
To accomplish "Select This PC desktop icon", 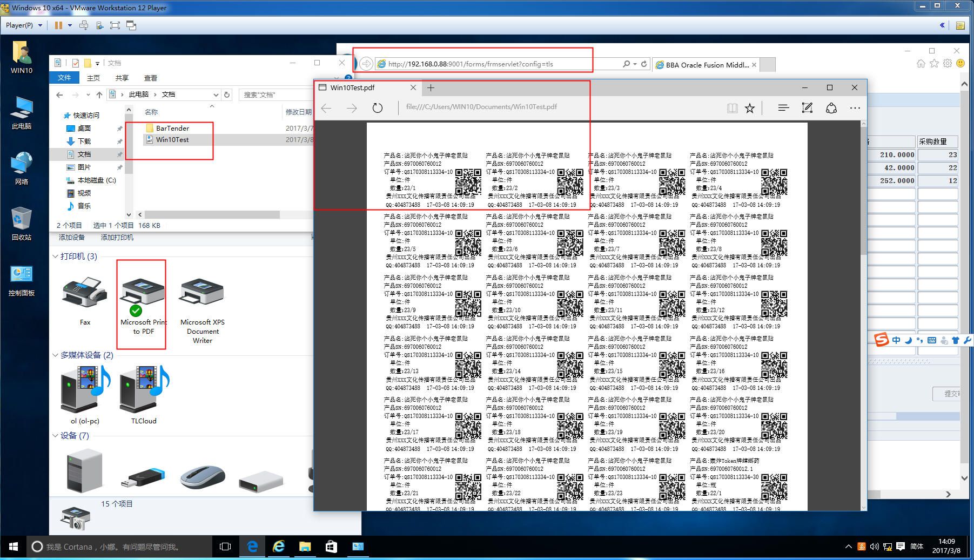I will [x=22, y=113].
